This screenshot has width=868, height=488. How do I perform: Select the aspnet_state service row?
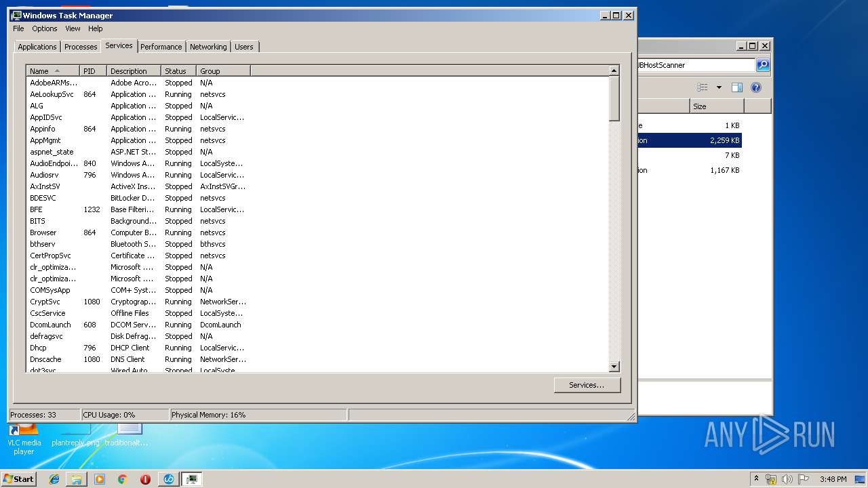pyautogui.click(x=317, y=152)
